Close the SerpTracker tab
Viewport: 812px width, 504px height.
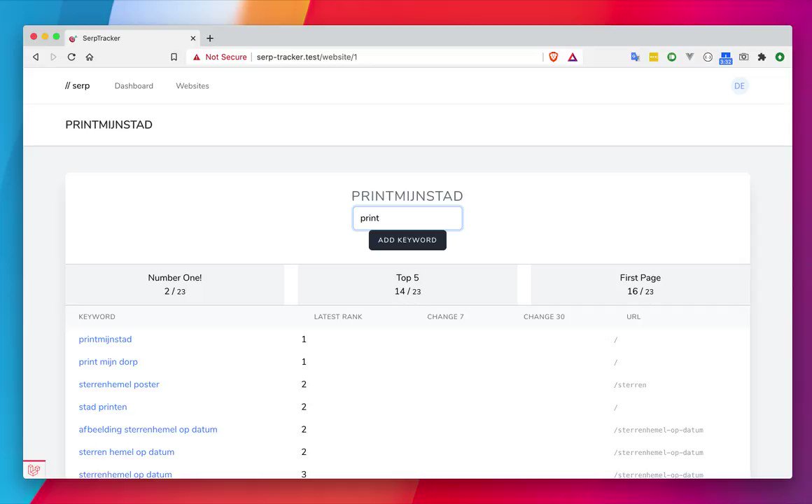coord(192,38)
